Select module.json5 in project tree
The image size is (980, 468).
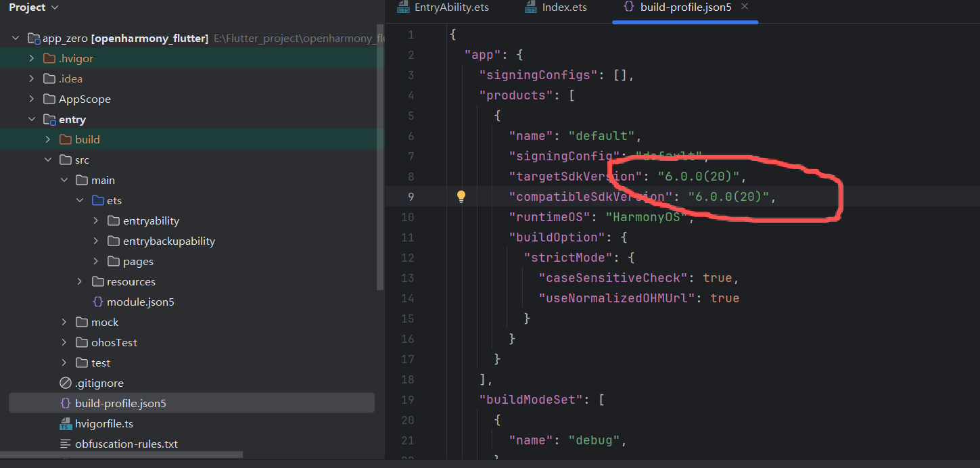click(141, 302)
